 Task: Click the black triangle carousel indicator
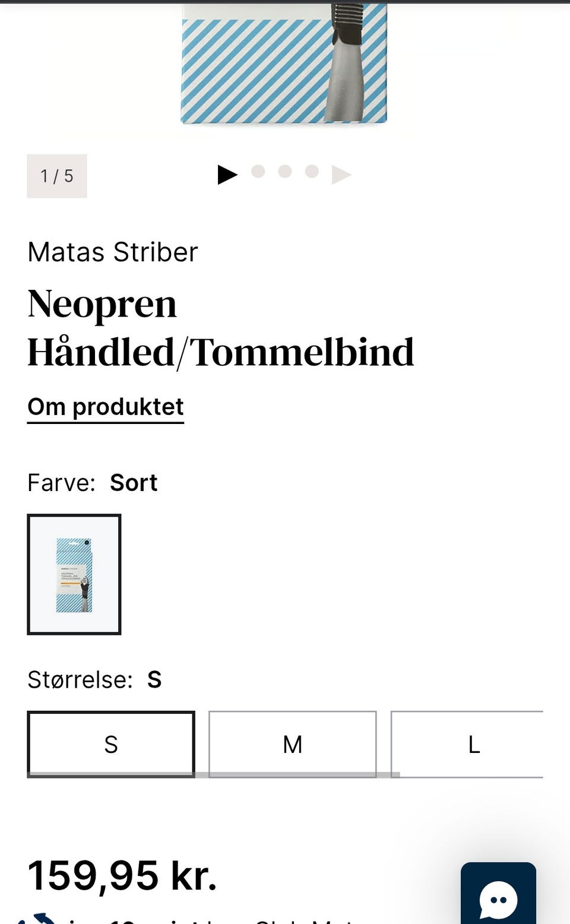click(x=227, y=175)
